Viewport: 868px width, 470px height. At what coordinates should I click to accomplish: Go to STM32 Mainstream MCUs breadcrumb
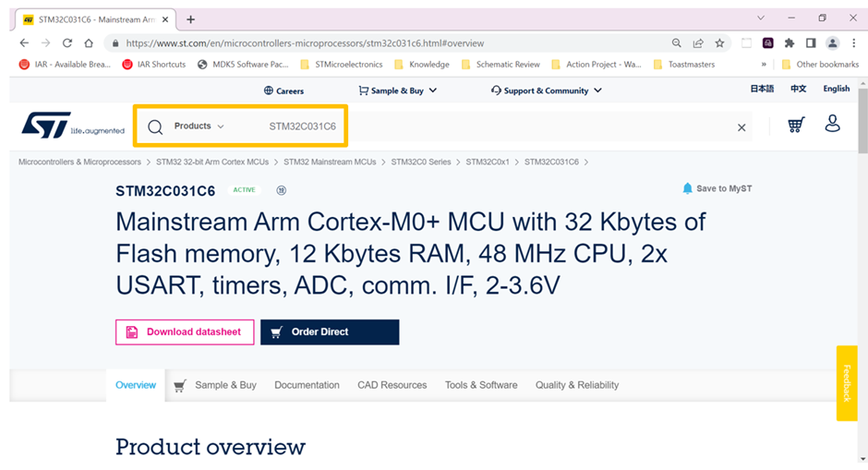(330, 163)
